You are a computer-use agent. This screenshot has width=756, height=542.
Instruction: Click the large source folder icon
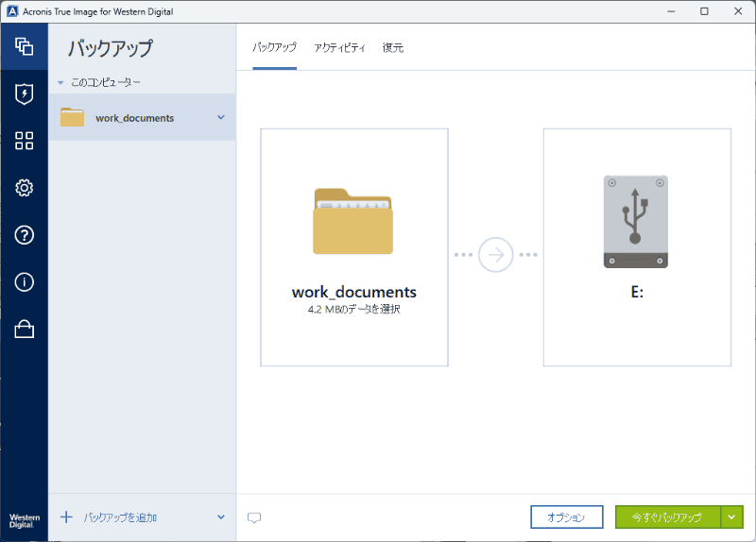click(x=352, y=221)
